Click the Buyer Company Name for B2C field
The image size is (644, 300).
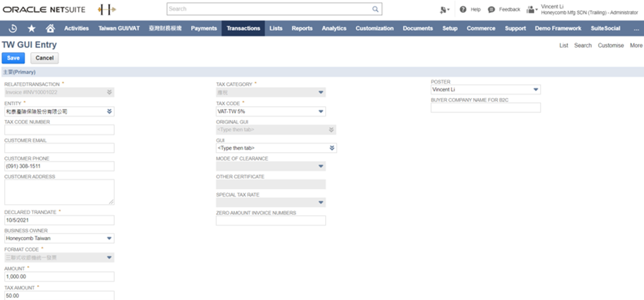click(485, 108)
